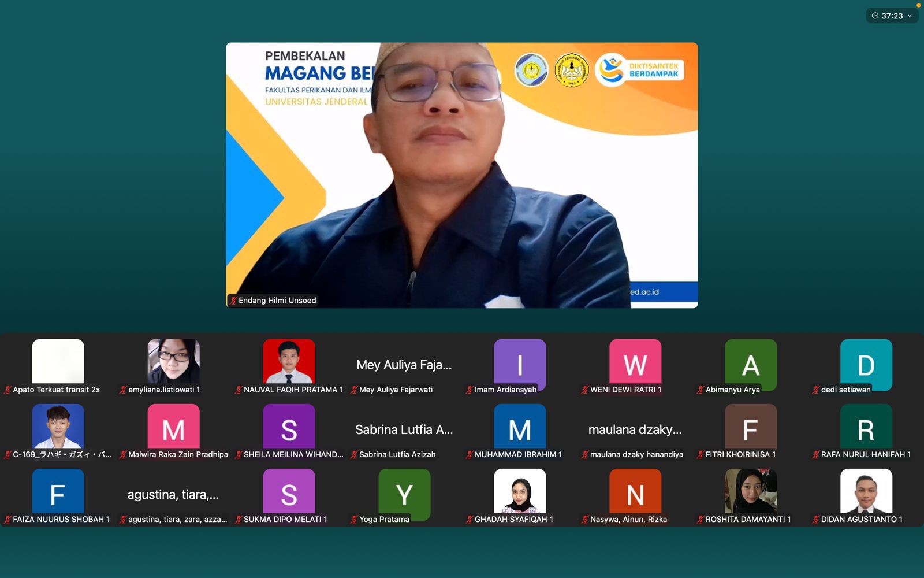Expand the 37:23 meeting timer chevron
The width and height of the screenshot is (924, 578).
point(910,16)
